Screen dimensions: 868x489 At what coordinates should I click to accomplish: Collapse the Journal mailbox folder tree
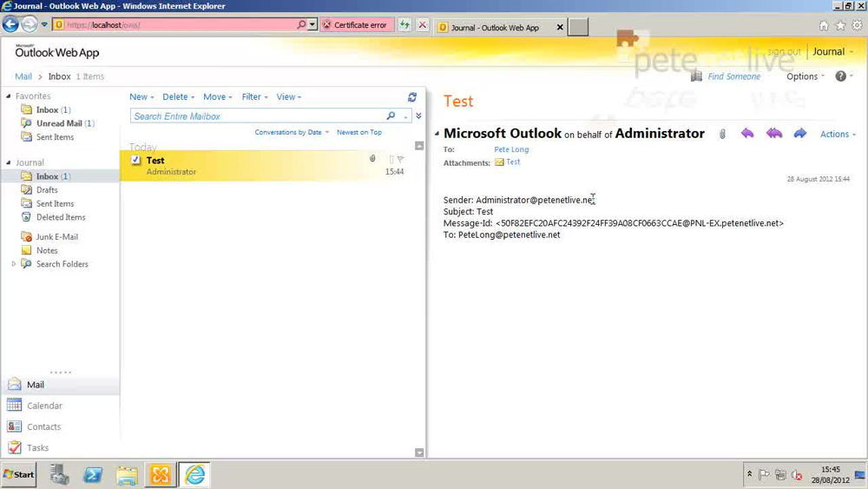point(9,162)
